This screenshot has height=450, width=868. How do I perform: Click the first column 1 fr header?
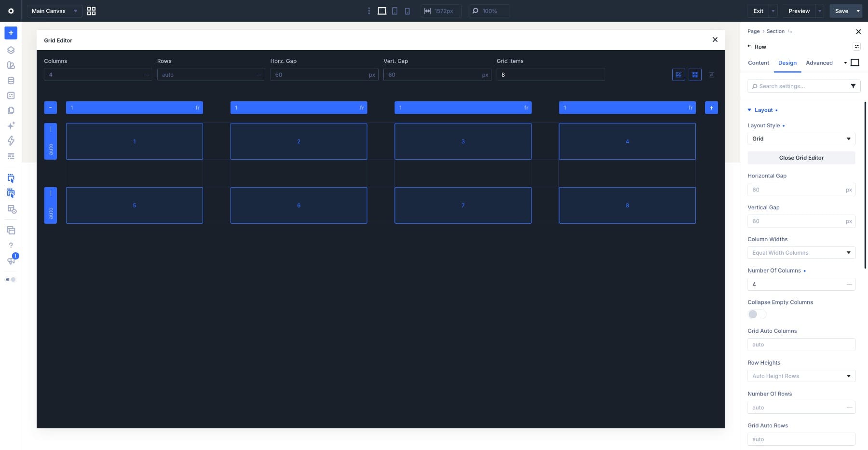[135, 108]
